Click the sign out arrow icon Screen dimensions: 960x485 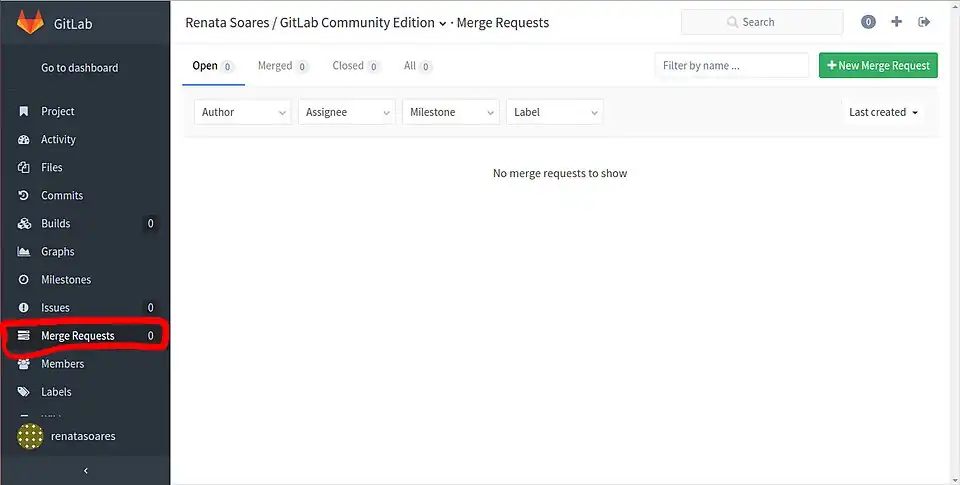pyautogui.click(x=924, y=22)
